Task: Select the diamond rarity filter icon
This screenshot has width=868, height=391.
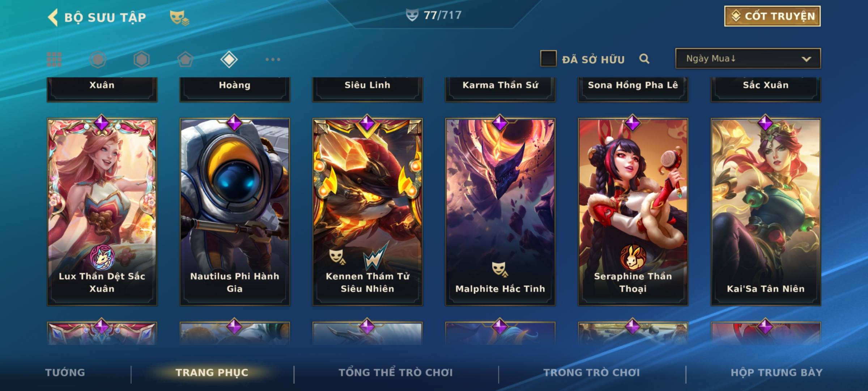Action: (x=229, y=59)
